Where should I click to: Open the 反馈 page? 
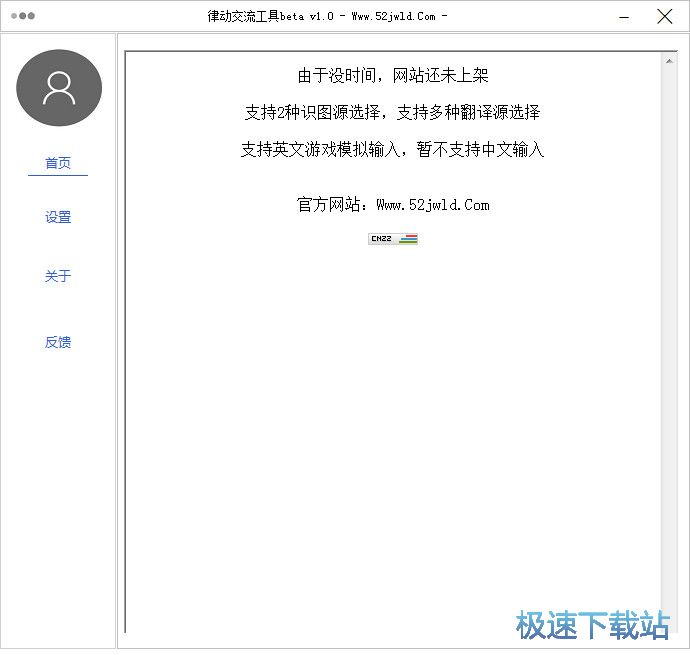click(x=58, y=342)
